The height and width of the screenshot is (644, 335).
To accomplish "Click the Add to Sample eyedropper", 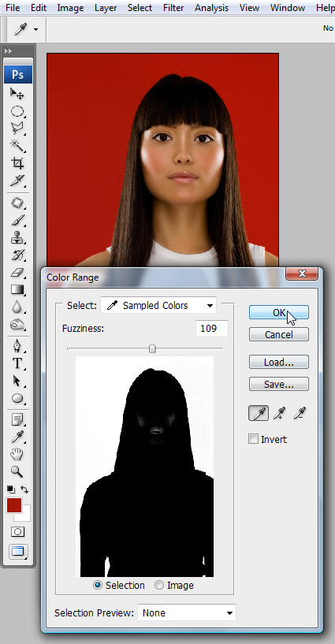I will coord(280,413).
